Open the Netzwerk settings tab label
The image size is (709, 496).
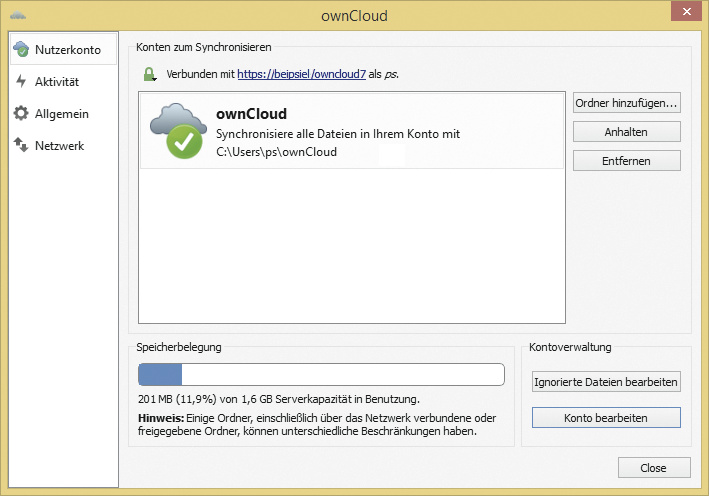(x=59, y=146)
